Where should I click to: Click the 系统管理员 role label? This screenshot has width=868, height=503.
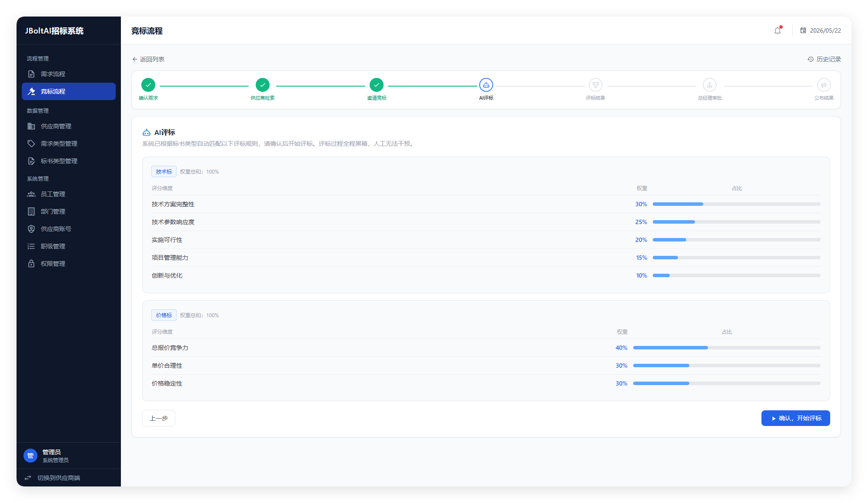tap(56, 460)
